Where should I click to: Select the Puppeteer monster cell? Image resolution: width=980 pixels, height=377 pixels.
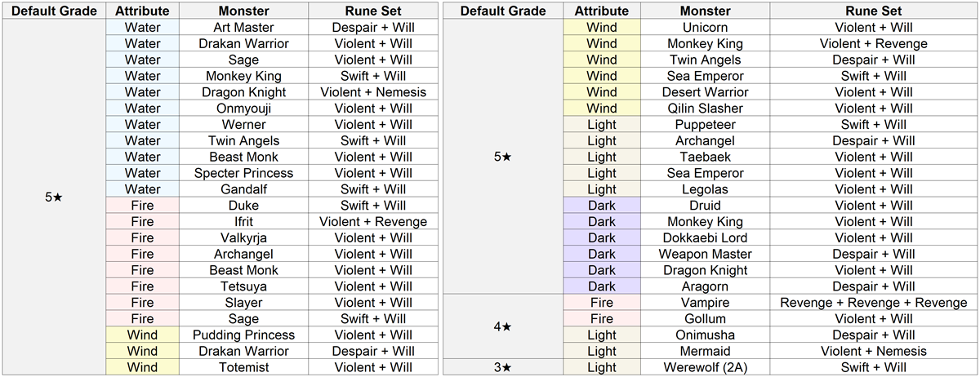click(x=705, y=124)
